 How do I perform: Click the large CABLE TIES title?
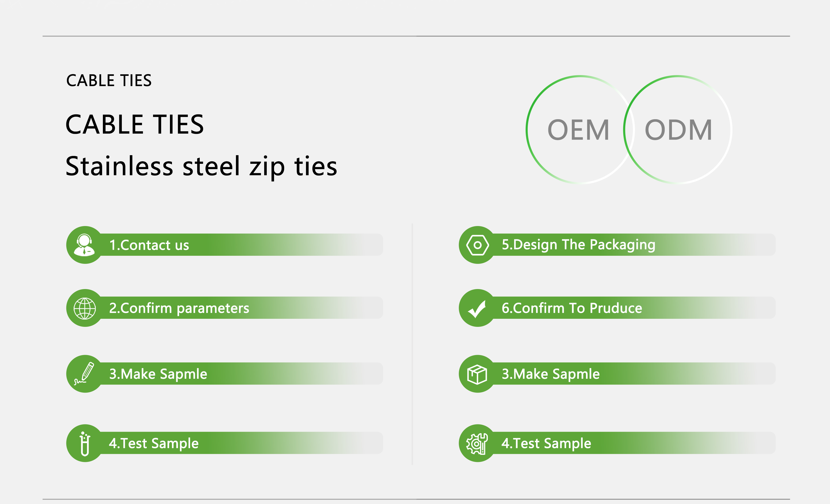(x=134, y=124)
